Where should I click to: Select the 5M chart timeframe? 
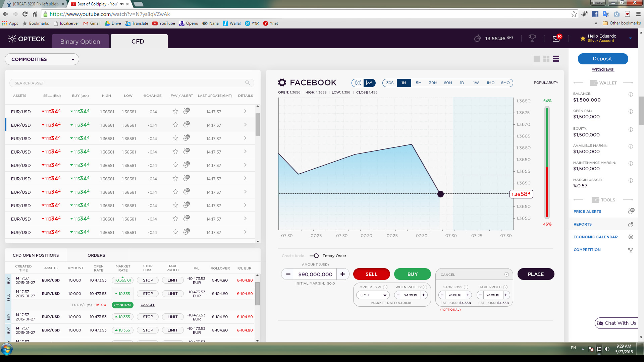tap(419, 83)
